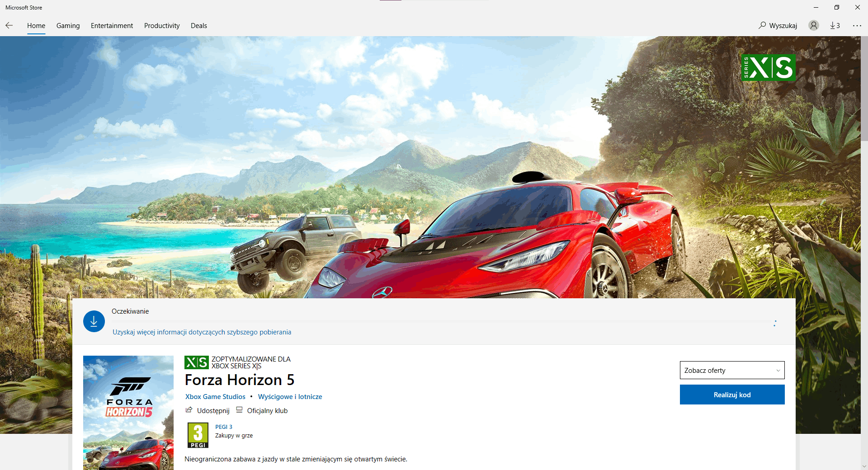Click the Realizuj kod button
The width and height of the screenshot is (868, 470).
coord(732,395)
